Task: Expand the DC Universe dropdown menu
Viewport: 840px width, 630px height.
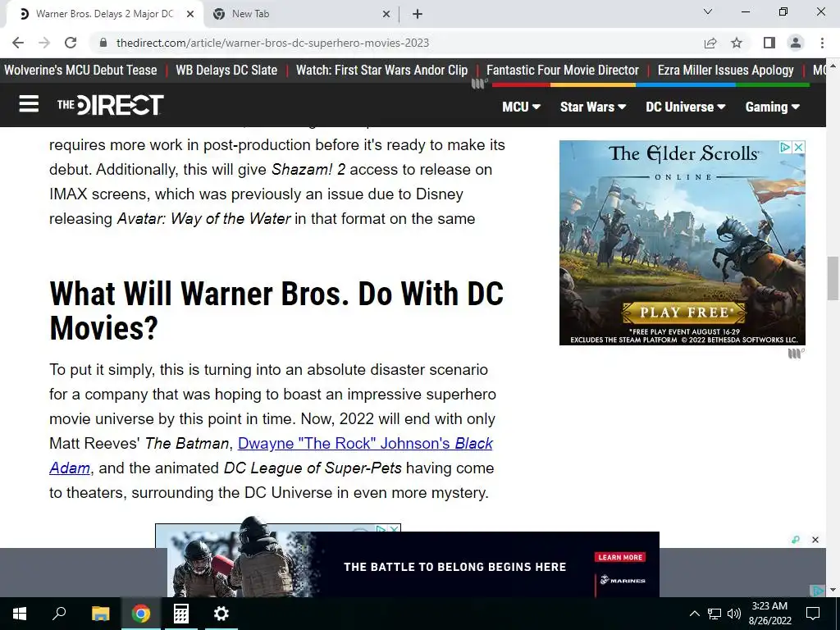Action: (685, 107)
